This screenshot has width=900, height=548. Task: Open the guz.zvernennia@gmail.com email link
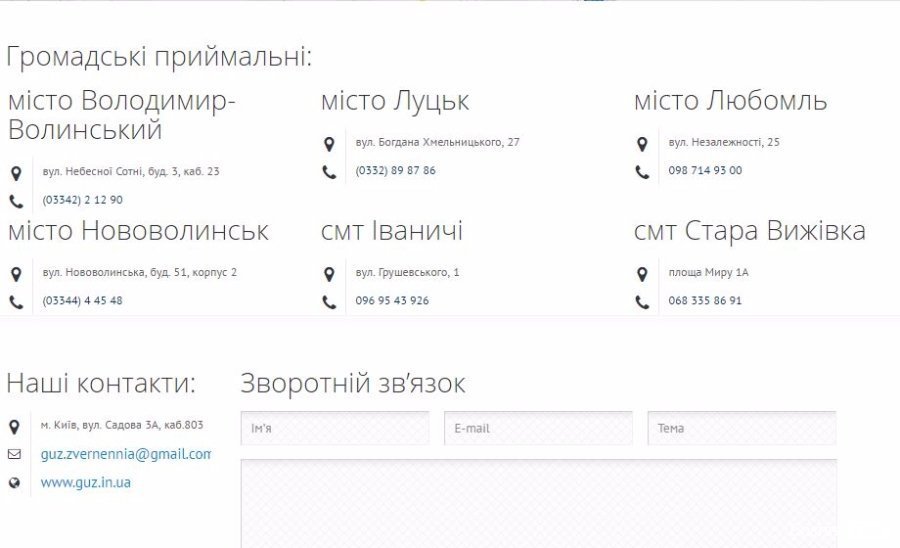pyautogui.click(x=125, y=454)
